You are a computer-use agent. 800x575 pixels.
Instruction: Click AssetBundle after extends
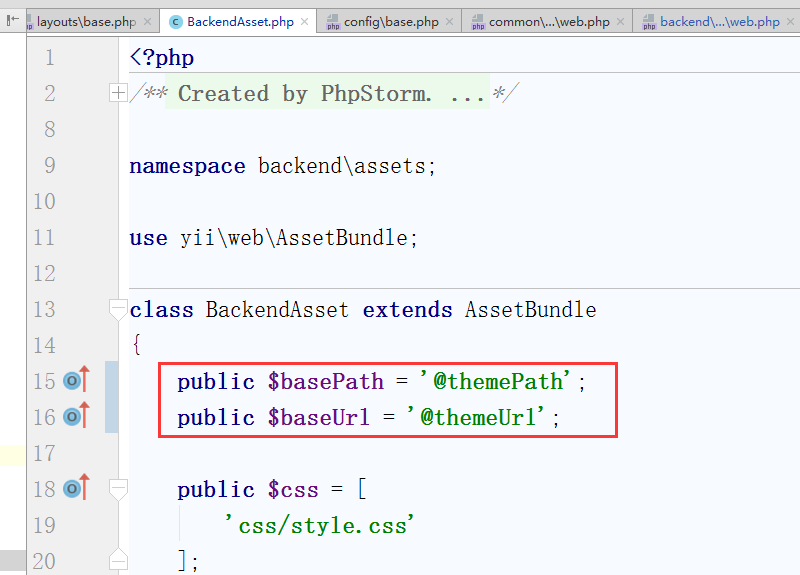pyautogui.click(x=531, y=310)
